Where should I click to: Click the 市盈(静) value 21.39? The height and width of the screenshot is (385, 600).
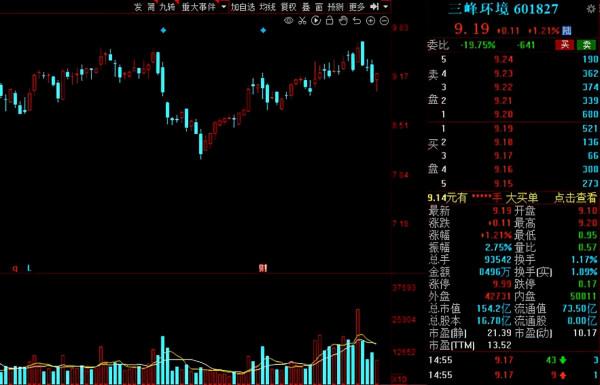click(x=499, y=333)
